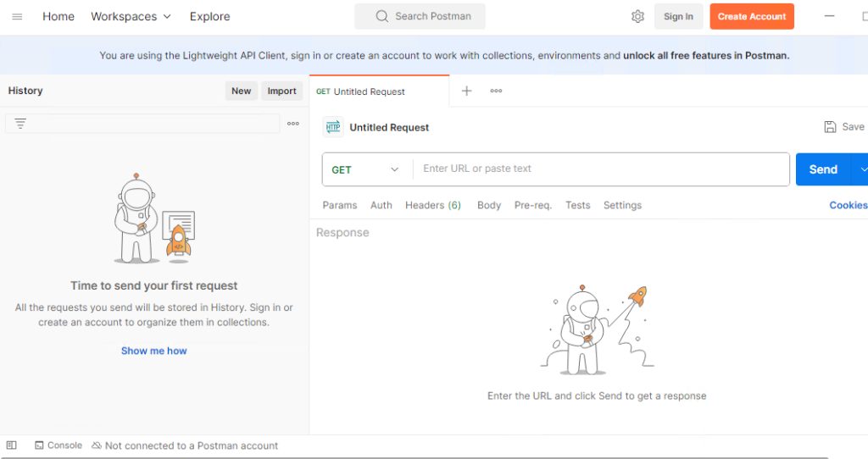This screenshot has height=459, width=868.
Task: Focus the history filter search field
Action: (x=142, y=124)
